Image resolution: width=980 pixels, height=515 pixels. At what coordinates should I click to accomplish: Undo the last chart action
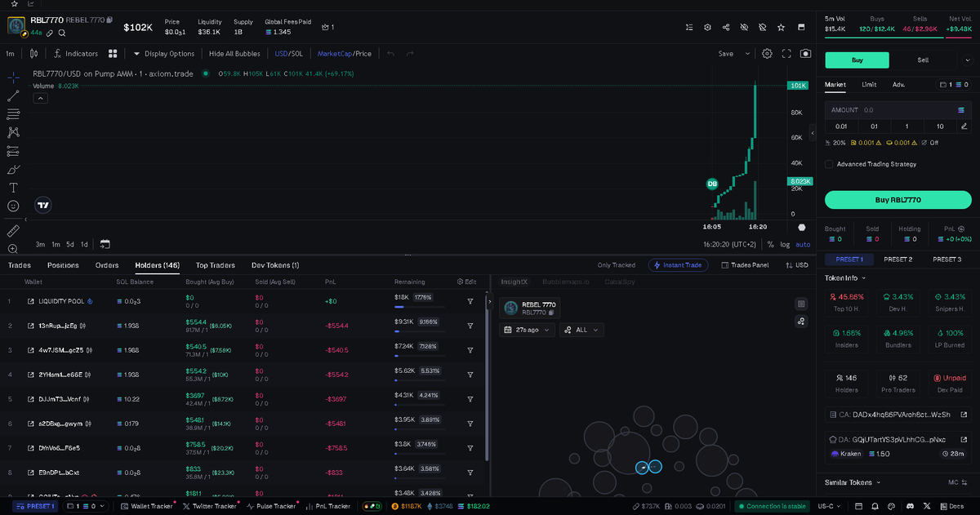pos(390,54)
